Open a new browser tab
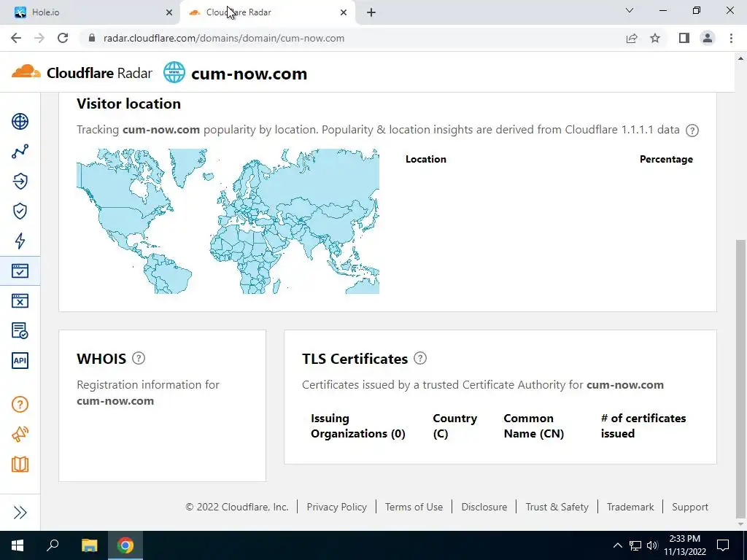 tap(371, 12)
